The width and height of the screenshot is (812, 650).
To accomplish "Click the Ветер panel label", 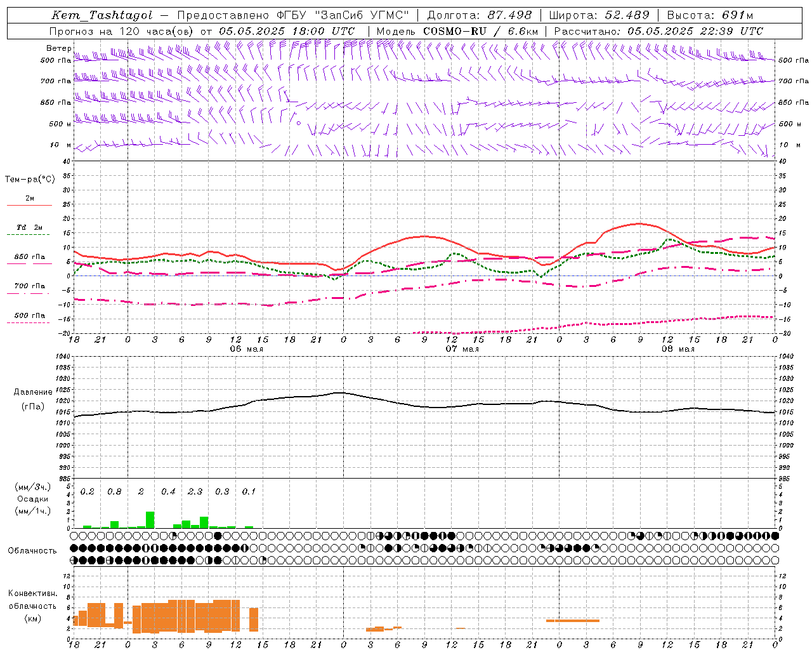I will pyautogui.click(x=59, y=48).
